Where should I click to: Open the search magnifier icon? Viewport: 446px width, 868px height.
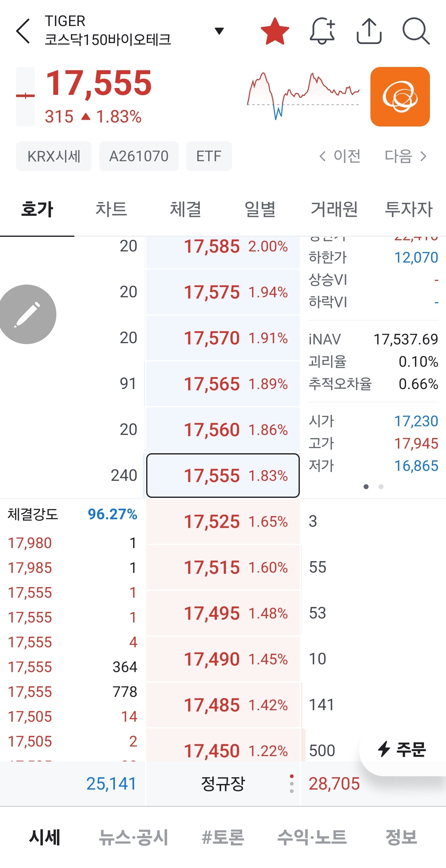[416, 31]
